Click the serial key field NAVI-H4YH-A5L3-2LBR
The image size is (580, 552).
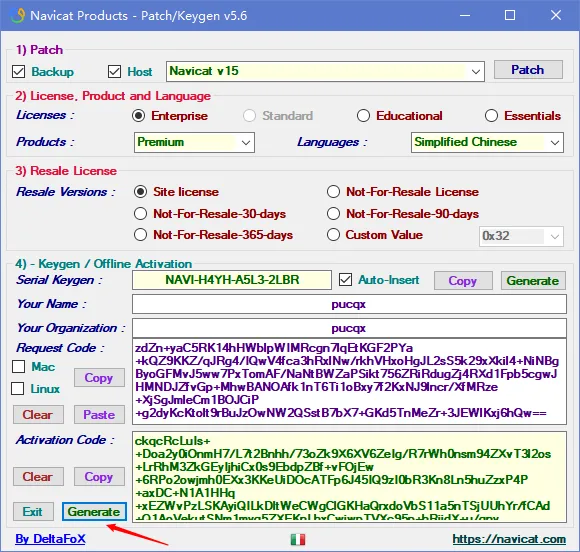pyautogui.click(x=232, y=280)
